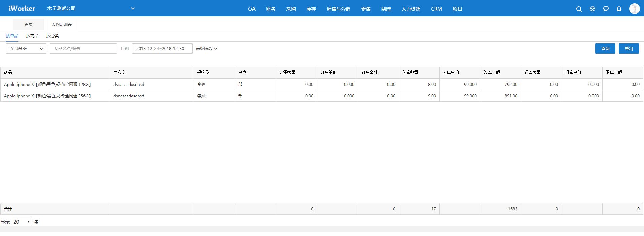Click 入库金额 value 891.00
Viewport: 644px width, 236px height.
click(511, 96)
